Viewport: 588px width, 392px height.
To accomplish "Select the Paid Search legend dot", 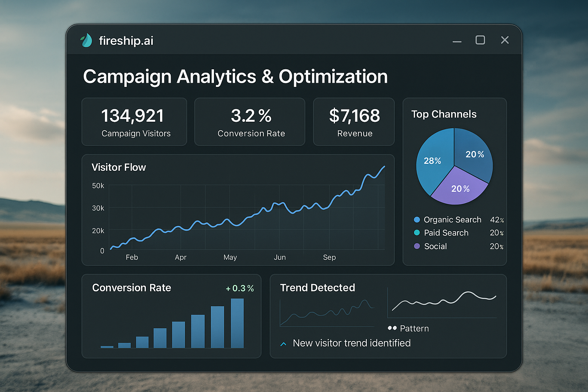I will (416, 233).
